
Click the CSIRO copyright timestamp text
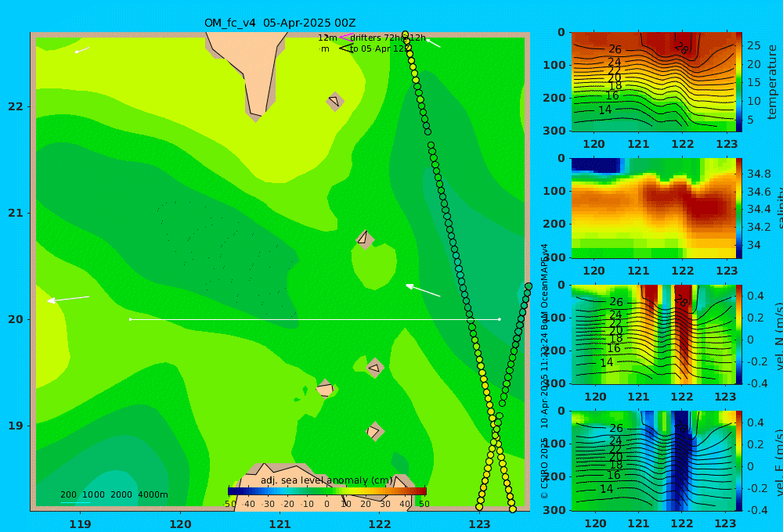click(544, 372)
